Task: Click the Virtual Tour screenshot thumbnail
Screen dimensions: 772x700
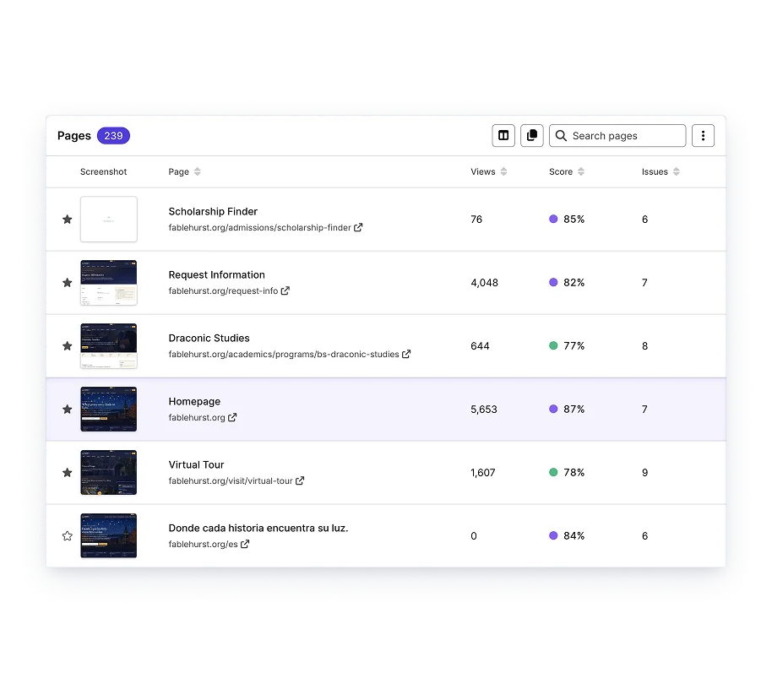Action: click(109, 473)
